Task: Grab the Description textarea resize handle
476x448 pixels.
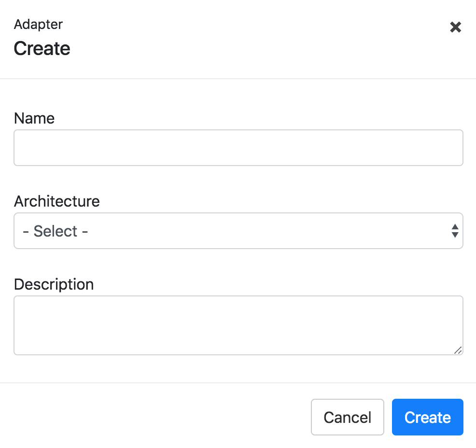Action: click(x=458, y=350)
